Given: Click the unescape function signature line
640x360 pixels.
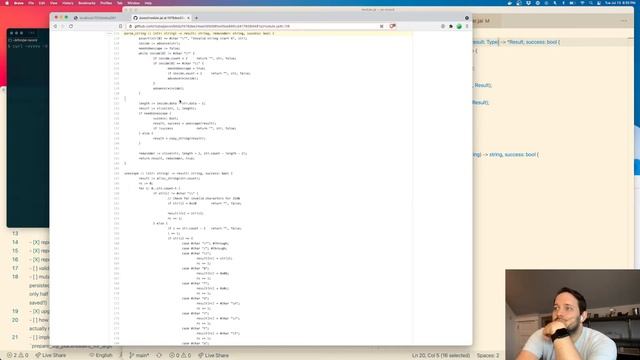Looking at the screenshot, I should [x=178, y=173].
